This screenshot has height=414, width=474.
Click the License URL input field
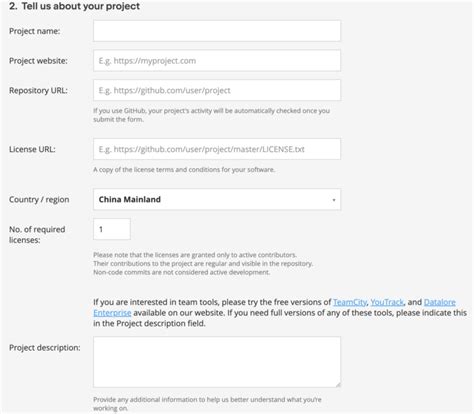(x=217, y=149)
